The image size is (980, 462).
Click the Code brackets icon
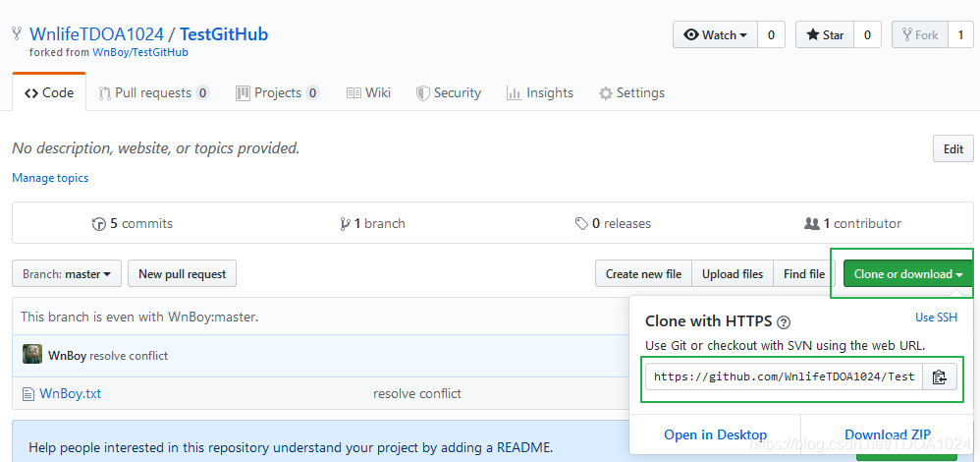click(31, 93)
